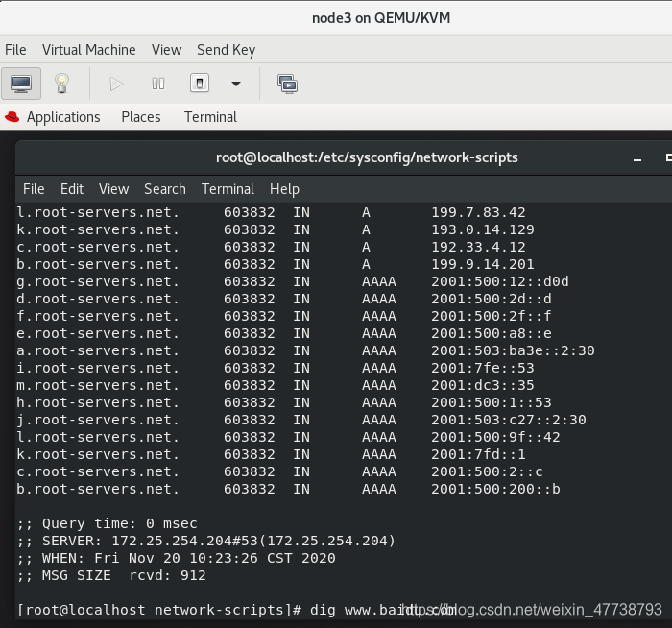Open the manage snapshots icon
Screen dimensions: 672x628
288,84
